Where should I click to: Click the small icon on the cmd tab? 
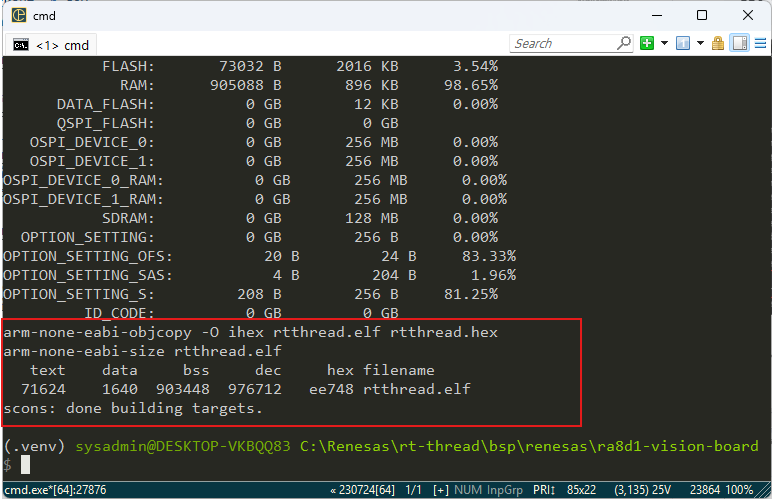(20, 44)
